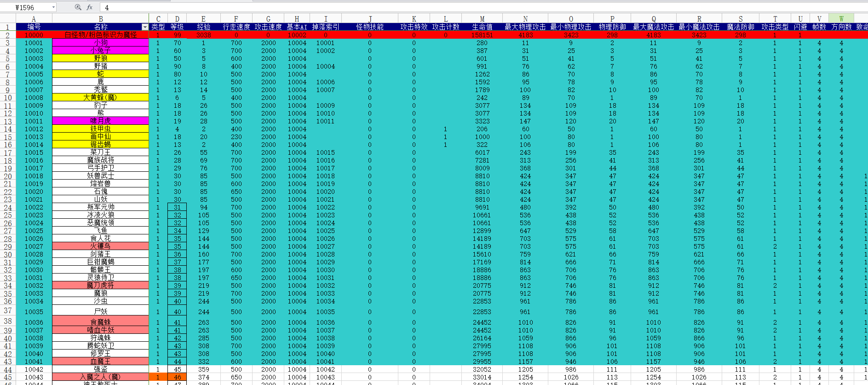Click the pink cell 入魔之人(魔)

coord(101,377)
